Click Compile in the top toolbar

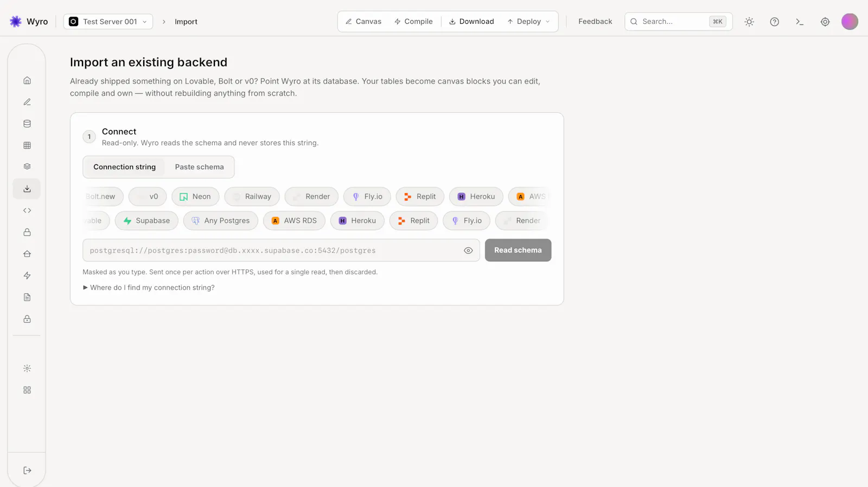click(413, 22)
